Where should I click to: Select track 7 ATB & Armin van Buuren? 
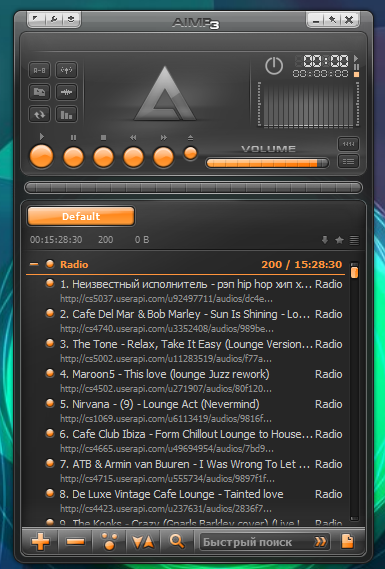click(x=186, y=471)
